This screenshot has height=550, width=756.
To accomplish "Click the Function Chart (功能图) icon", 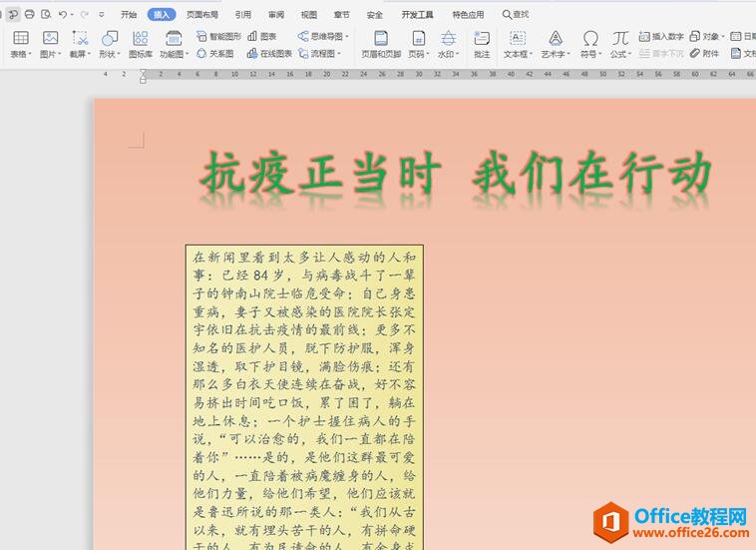I will click(x=174, y=38).
